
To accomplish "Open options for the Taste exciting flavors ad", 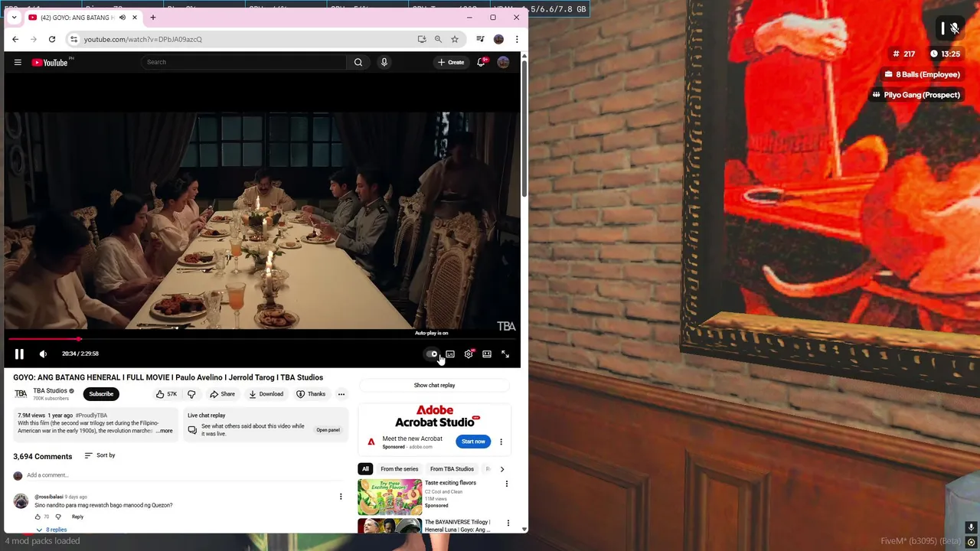I will point(506,484).
